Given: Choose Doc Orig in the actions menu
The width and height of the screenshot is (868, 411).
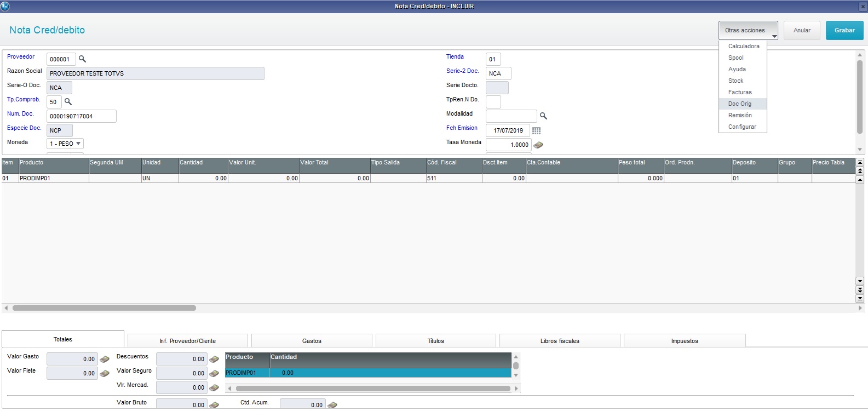Looking at the screenshot, I should point(743,104).
